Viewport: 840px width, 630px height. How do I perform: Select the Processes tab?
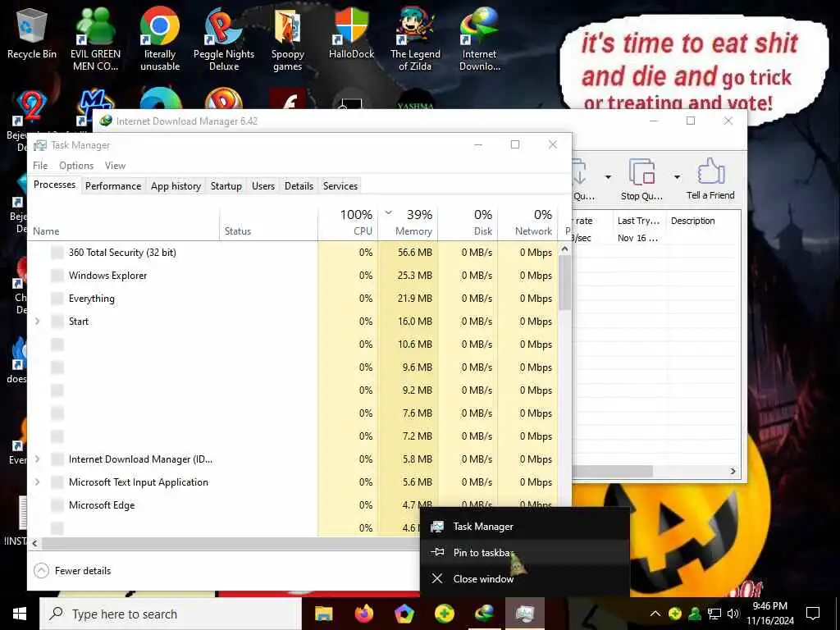[x=55, y=185]
